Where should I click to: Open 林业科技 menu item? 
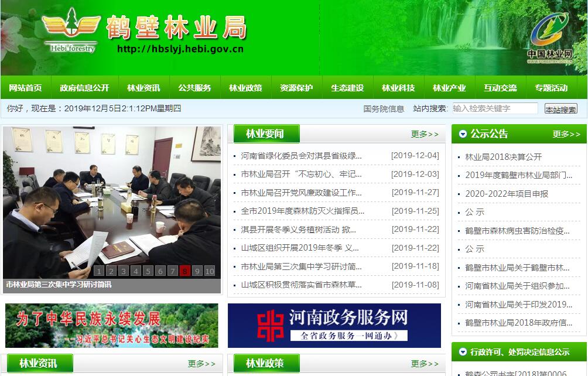click(x=398, y=88)
